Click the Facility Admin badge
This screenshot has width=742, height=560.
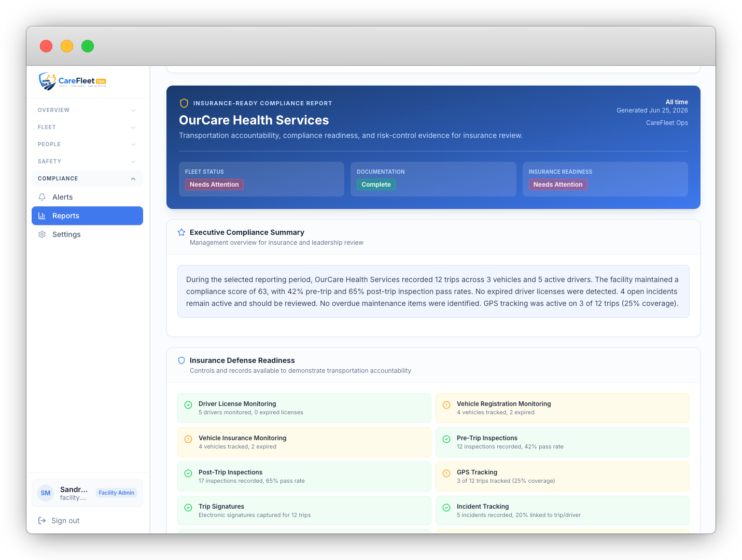point(117,493)
